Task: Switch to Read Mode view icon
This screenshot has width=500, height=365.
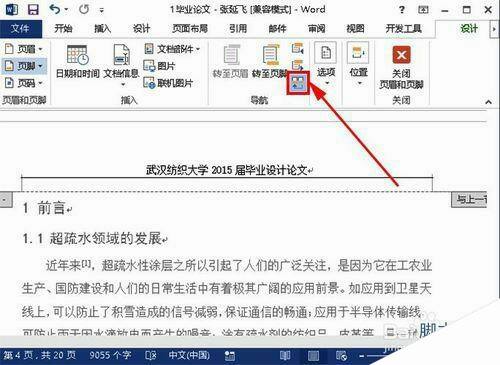Action: (x=285, y=356)
